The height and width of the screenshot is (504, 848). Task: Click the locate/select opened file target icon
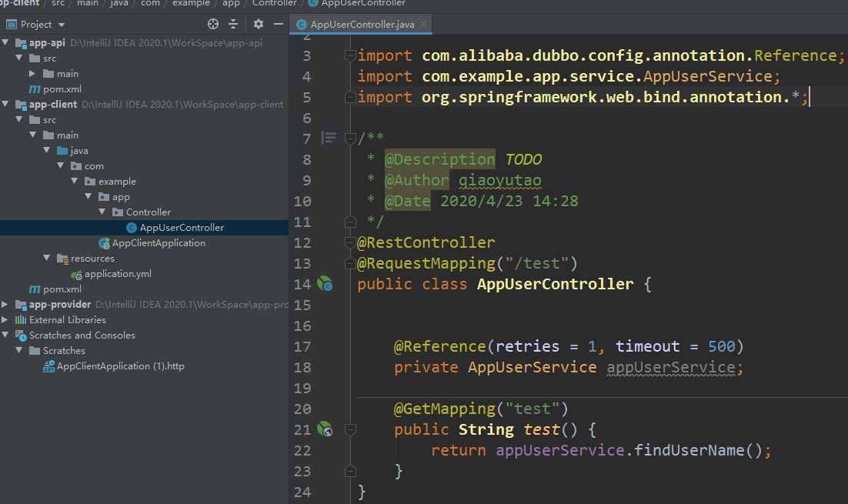(x=213, y=24)
